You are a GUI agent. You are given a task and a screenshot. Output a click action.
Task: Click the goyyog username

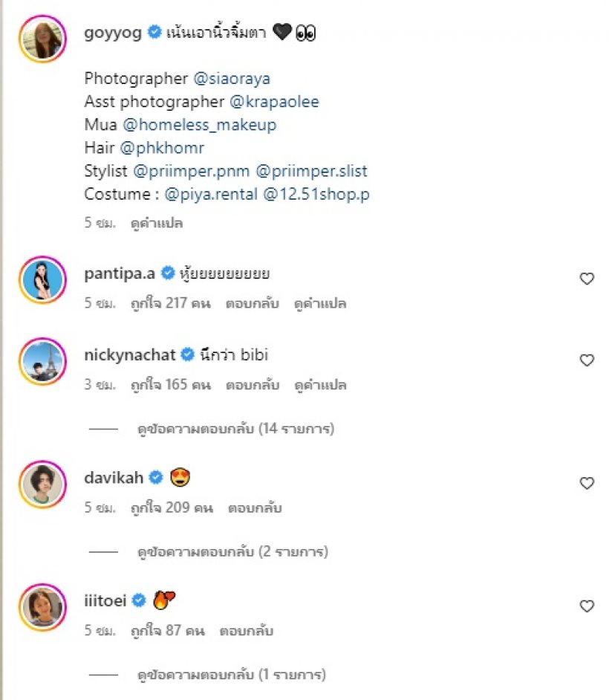coord(113,33)
